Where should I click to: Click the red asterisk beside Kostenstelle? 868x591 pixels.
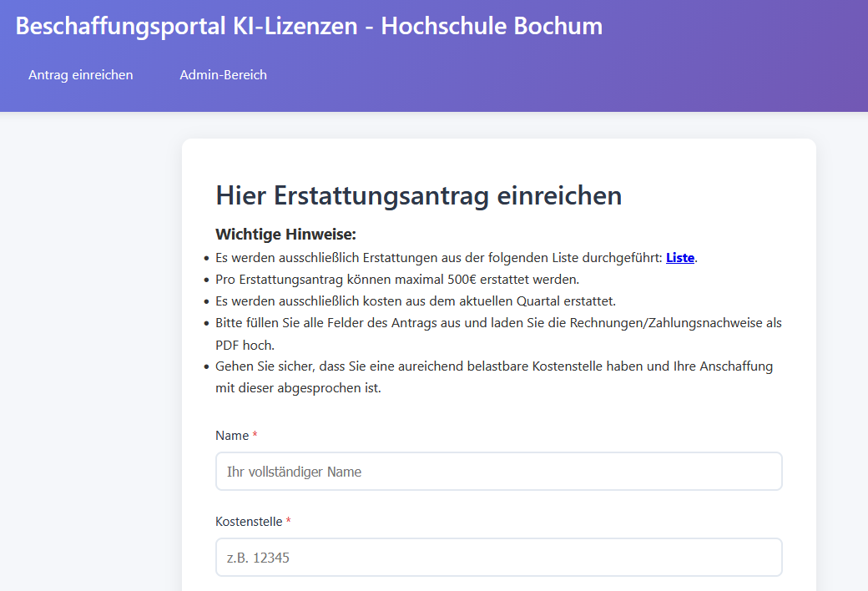[x=289, y=522]
